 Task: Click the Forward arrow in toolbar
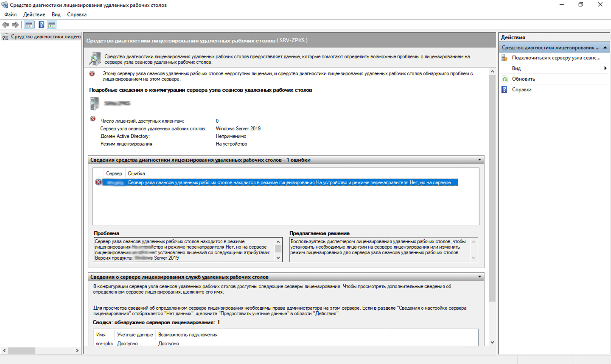pyautogui.click(x=15, y=25)
